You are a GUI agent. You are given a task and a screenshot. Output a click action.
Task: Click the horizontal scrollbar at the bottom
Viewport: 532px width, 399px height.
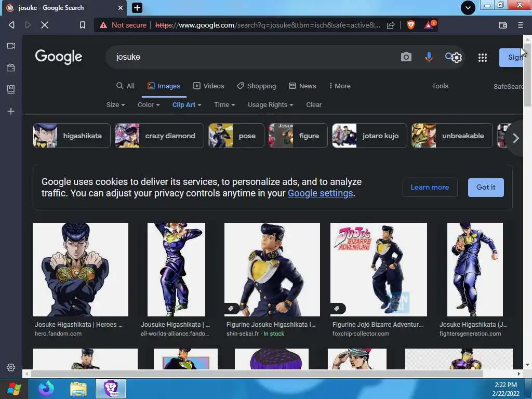point(257,374)
